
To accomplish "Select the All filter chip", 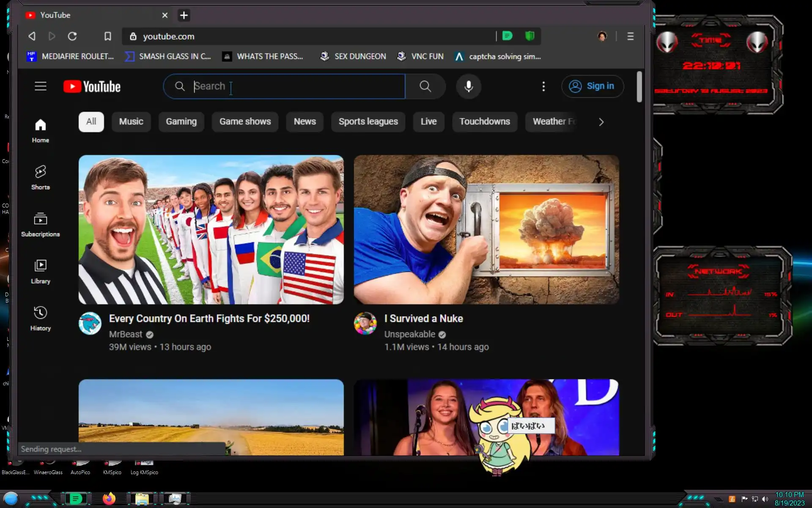I will (91, 121).
